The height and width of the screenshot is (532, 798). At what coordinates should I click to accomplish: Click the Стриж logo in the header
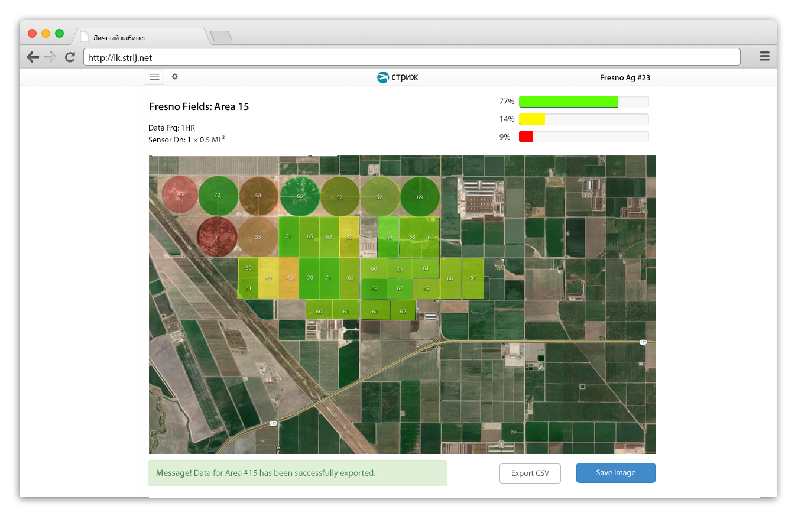click(x=398, y=77)
